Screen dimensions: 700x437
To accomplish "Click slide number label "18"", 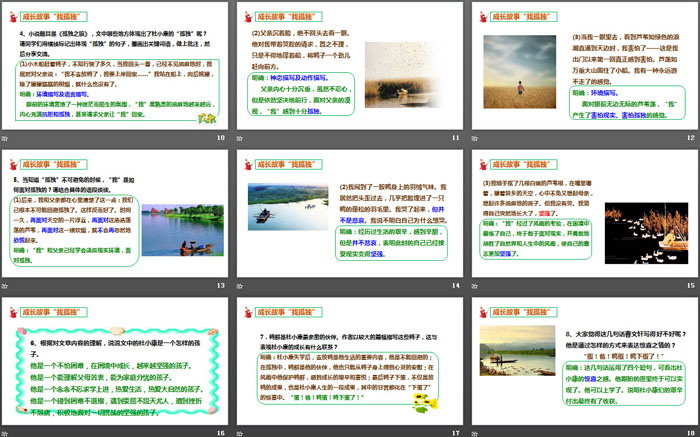I will 691,433.
